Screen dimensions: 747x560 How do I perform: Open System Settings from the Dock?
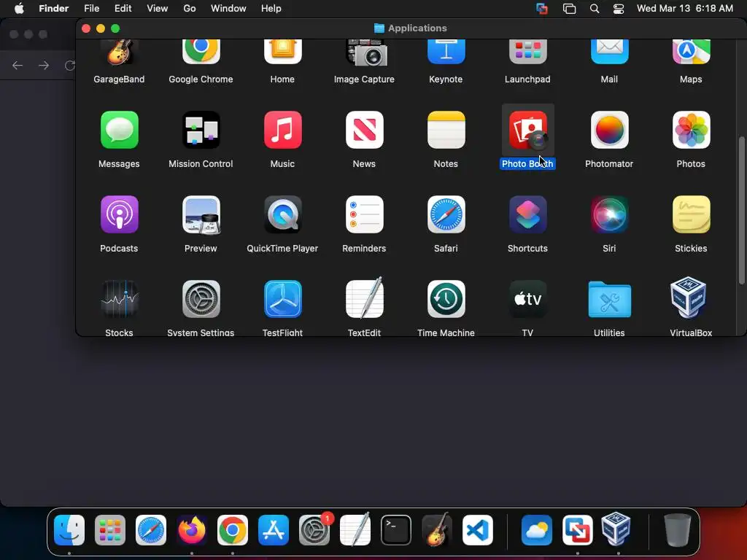click(x=314, y=530)
